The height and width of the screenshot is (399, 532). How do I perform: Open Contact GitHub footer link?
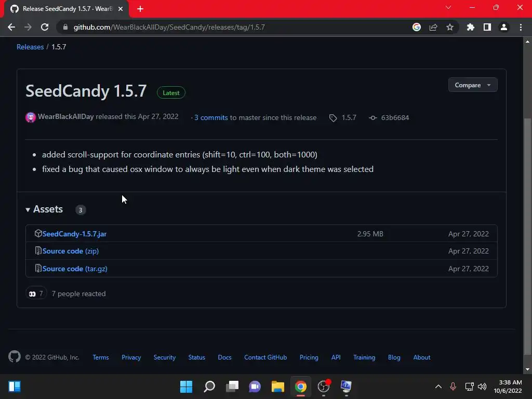tap(265, 357)
